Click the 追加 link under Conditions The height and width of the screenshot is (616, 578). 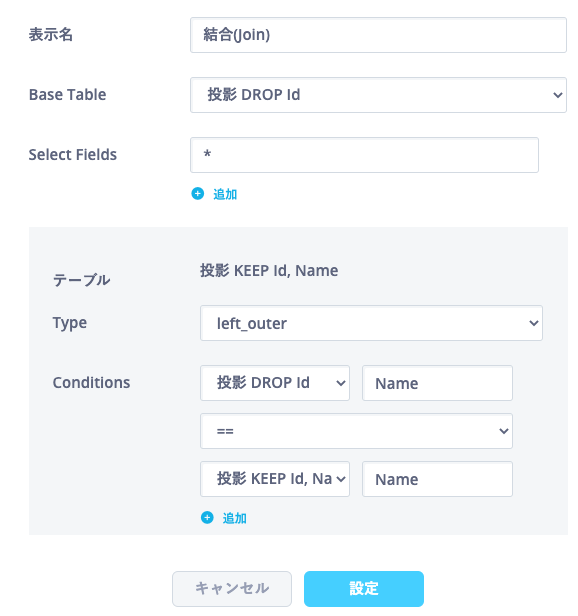234,518
